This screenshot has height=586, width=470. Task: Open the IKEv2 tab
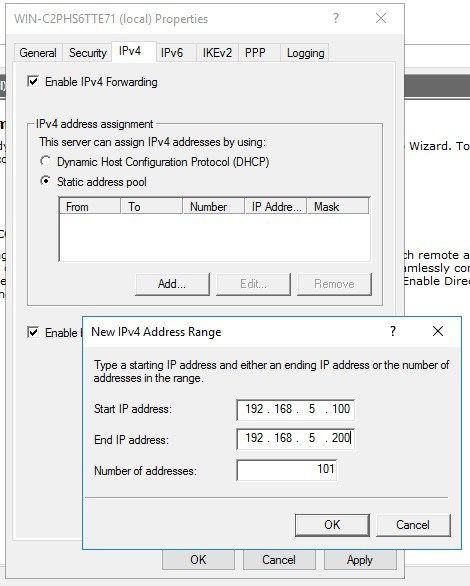coord(217,53)
